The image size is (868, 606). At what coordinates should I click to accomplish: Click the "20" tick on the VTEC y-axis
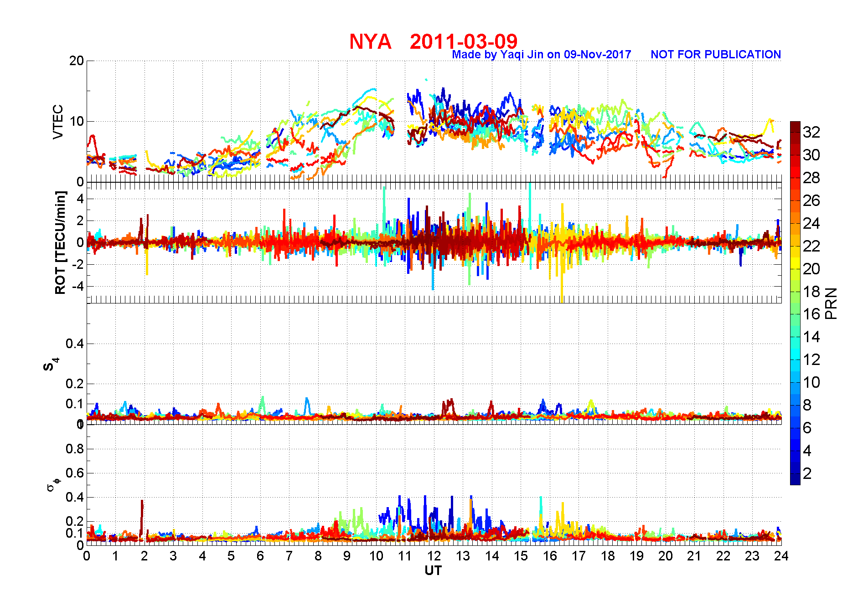pos(76,61)
